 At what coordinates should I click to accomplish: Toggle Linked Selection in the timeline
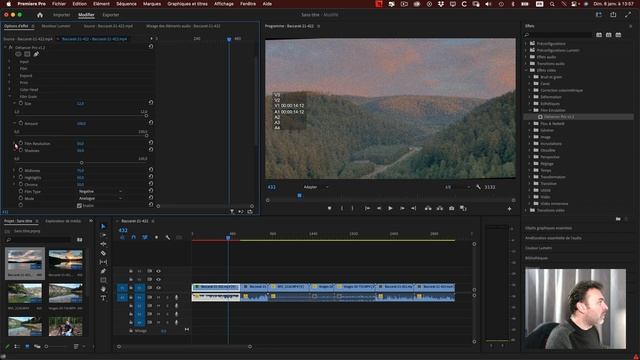[145, 237]
